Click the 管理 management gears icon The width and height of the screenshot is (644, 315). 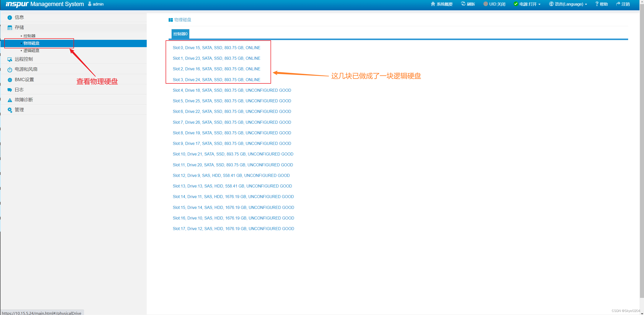click(x=10, y=110)
